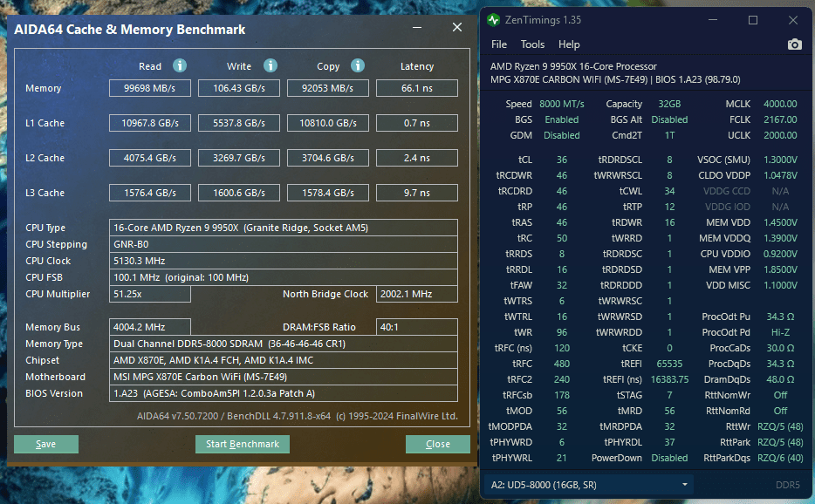This screenshot has width=815, height=504.
Task: Click the Save button in AIDA64
Action: point(46,444)
